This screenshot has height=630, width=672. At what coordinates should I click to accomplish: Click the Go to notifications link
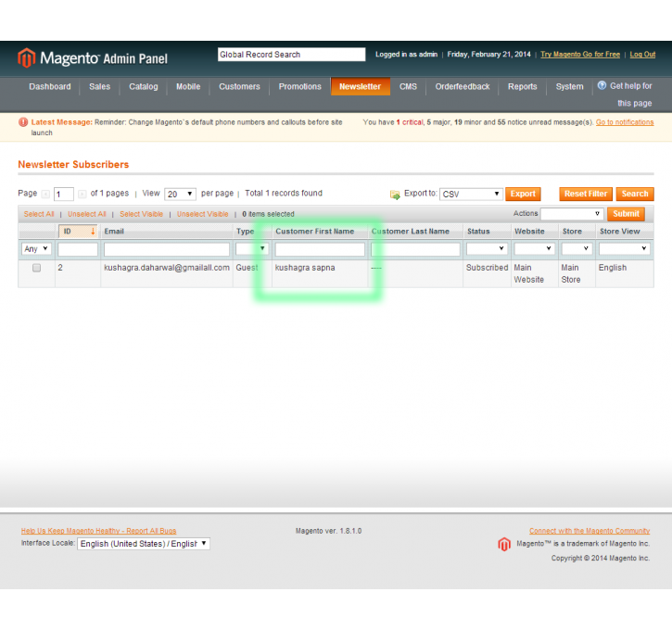625,122
